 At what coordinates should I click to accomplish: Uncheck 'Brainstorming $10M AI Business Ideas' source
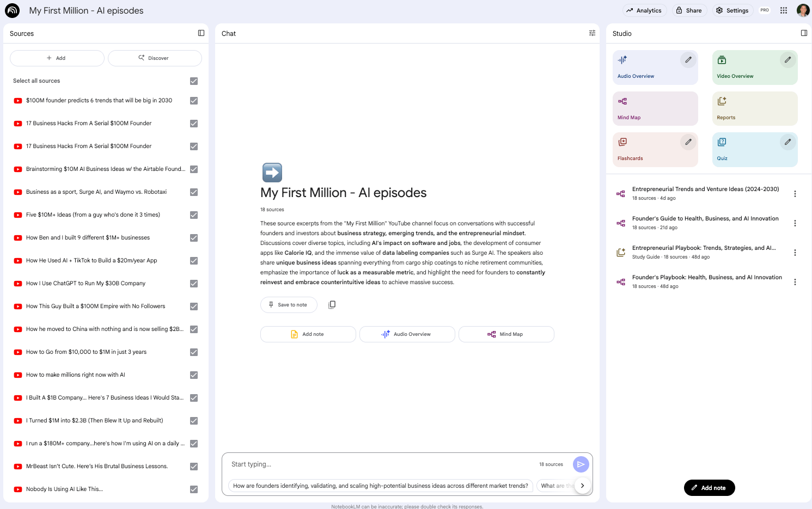(194, 169)
